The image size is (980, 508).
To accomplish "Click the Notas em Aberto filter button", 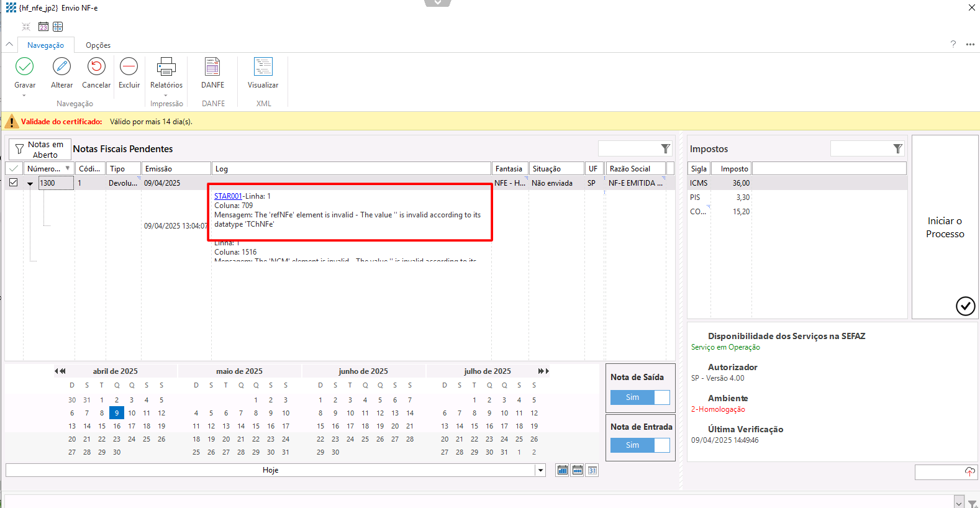I will (x=40, y=150).
